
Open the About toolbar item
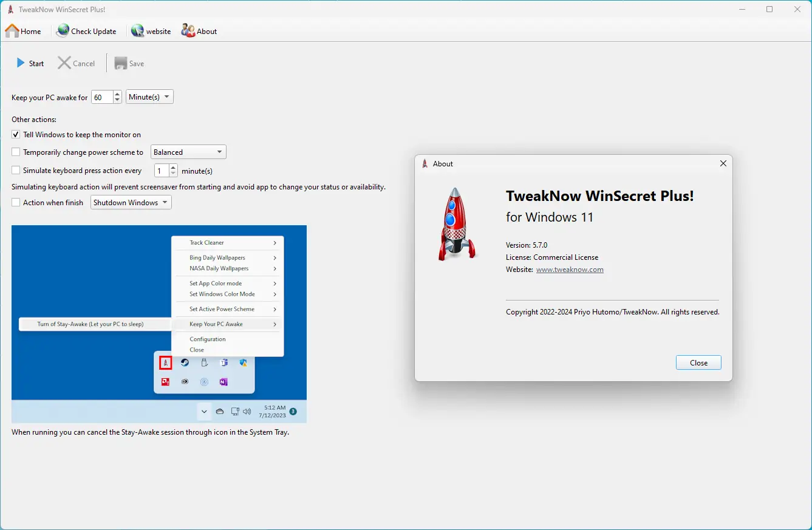199,31
